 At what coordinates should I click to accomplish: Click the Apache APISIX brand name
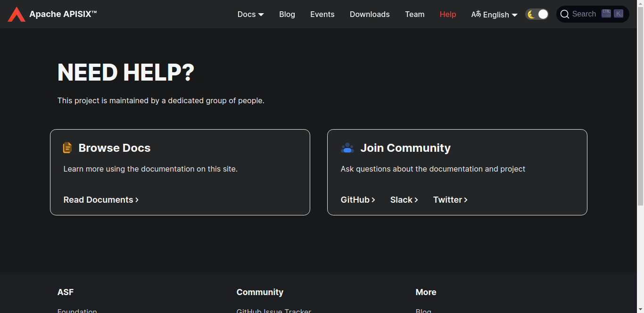[x=63, y=14]
